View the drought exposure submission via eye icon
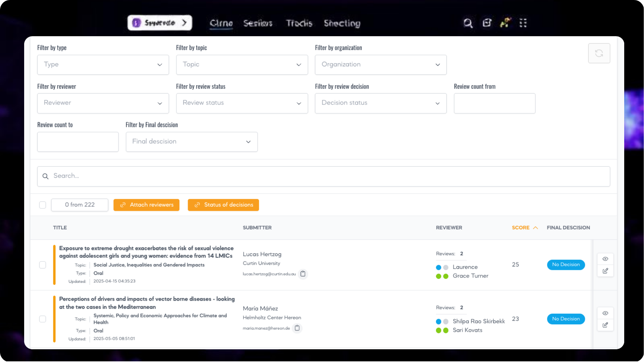The width and height of the screenshot is (644, 362). pos(605,259)
